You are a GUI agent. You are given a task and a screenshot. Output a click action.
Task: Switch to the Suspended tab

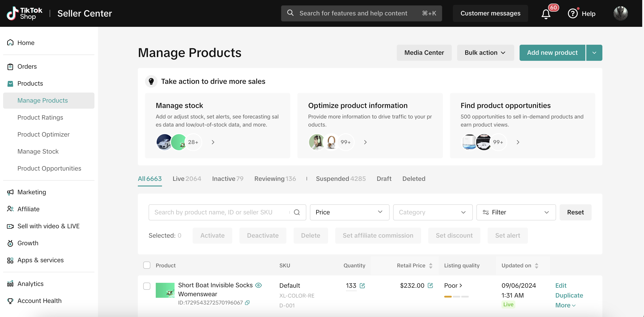341,179
